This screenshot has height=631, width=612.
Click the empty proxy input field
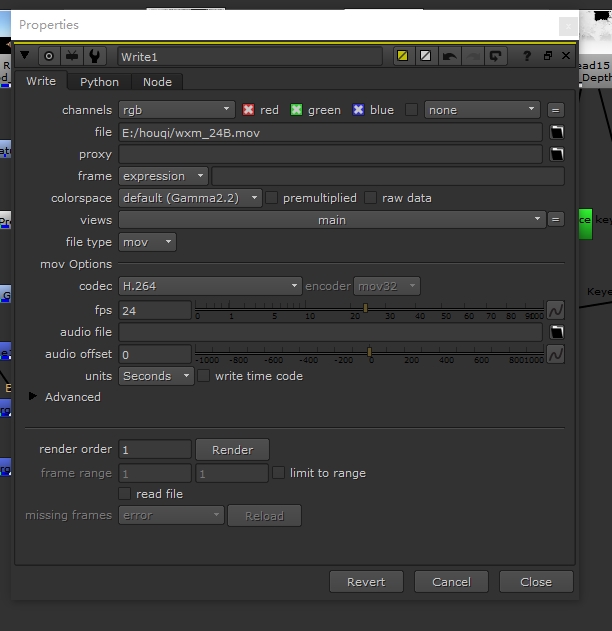tap(330, 154)
